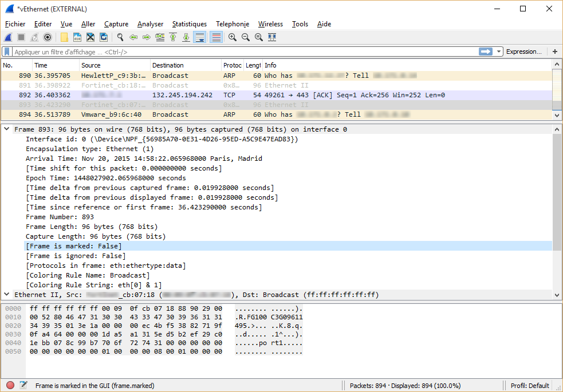563x392 pixels.
Task: Go forward in packet history
Action: (147, 37)
